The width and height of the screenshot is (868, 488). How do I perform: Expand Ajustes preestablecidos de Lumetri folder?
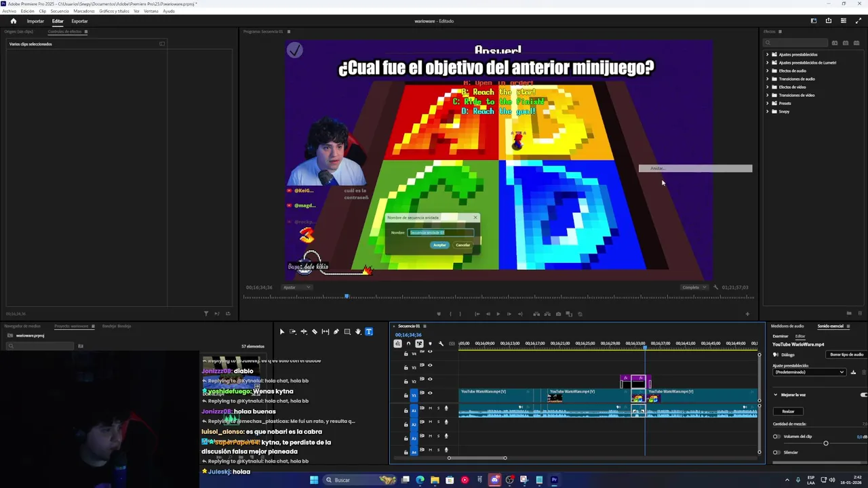tap(768, 62)
